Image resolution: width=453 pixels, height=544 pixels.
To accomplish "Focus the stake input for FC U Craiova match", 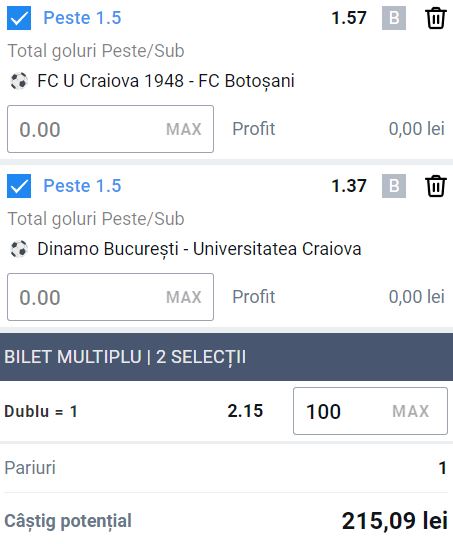I will (x=110, y=129).
